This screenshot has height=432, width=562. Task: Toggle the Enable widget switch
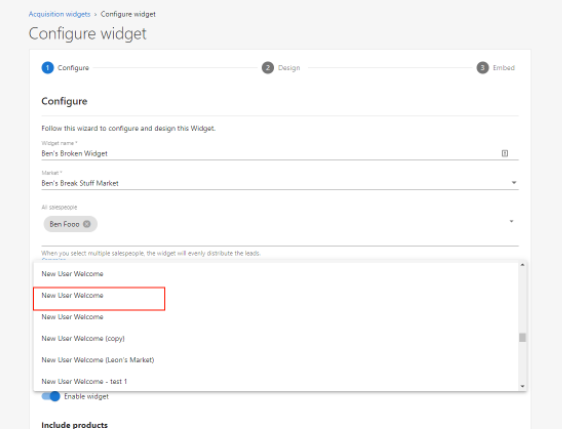[51, 396]
